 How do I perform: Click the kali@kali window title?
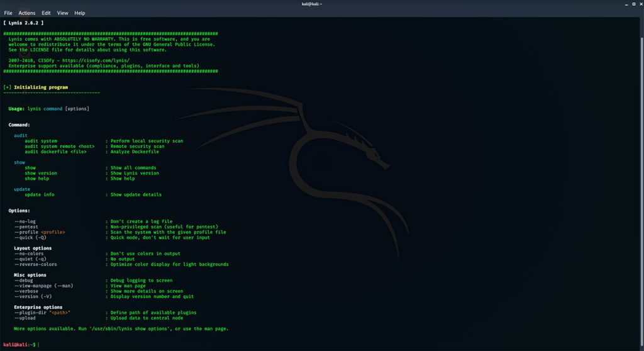[x=312, y=4]
